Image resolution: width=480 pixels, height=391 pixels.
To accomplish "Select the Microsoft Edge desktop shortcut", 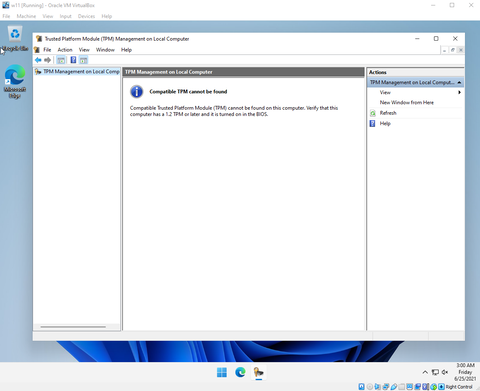I will coord(15,82).
